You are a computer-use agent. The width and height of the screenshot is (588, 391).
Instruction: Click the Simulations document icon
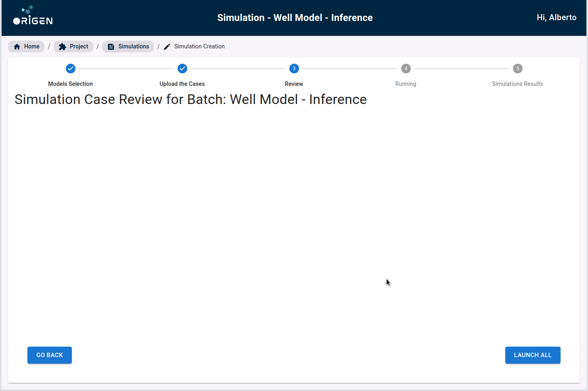[111, 47]
